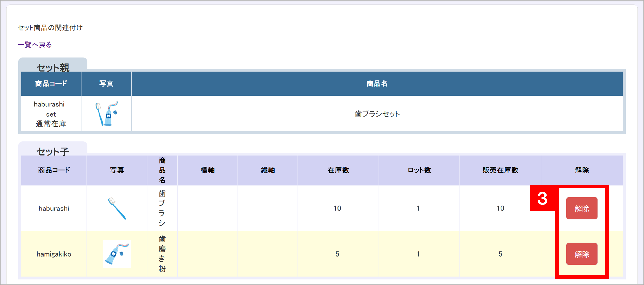The image size is (644, 285).
Task: Click 写真 header in セット子 table
Action: (x=117, y=170)
